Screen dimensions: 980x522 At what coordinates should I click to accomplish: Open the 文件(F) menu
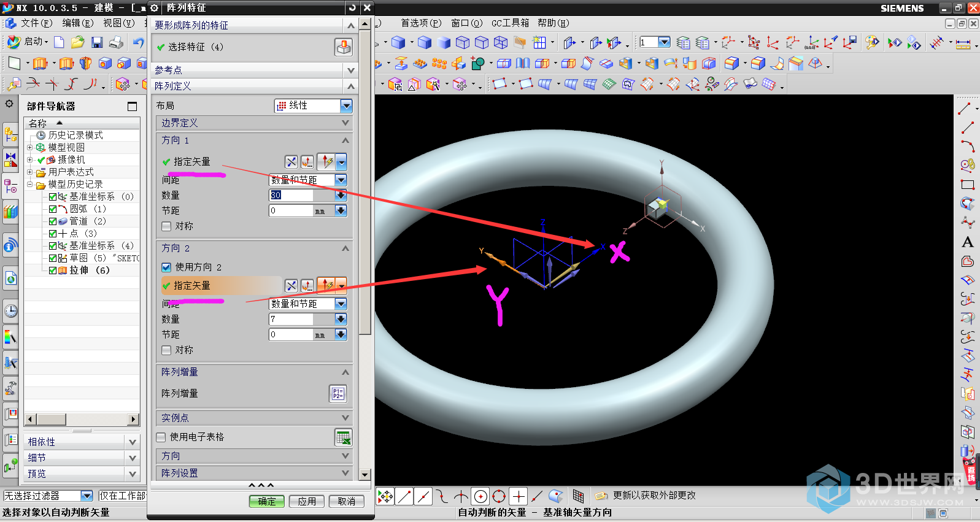36,23
